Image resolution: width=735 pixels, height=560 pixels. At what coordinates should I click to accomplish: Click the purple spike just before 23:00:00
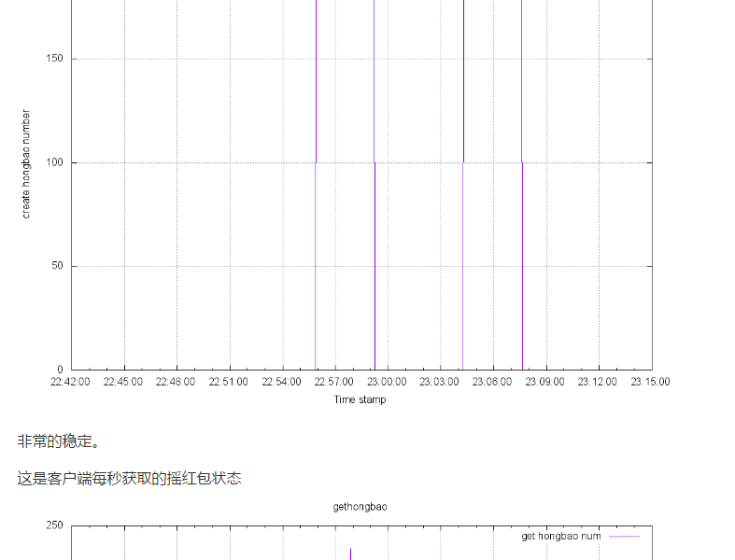tap(375, 185)
